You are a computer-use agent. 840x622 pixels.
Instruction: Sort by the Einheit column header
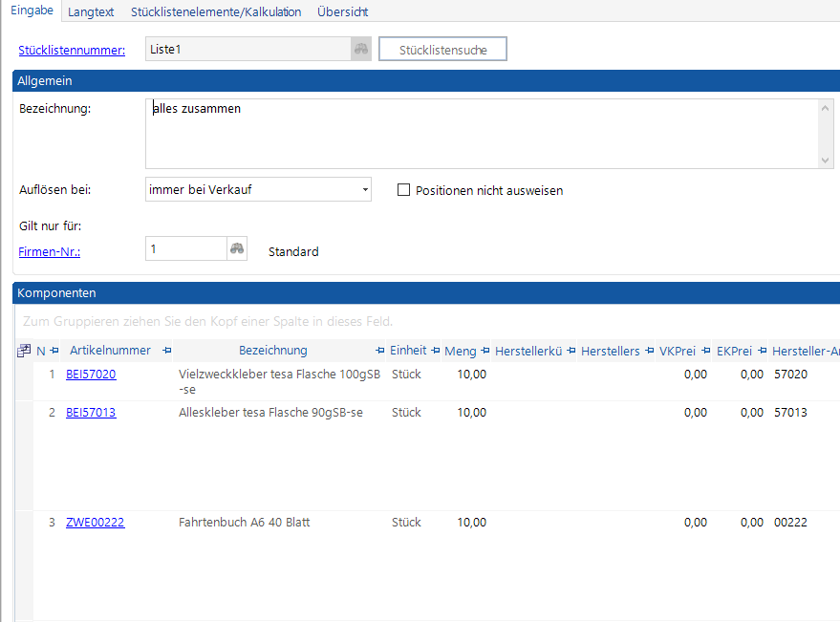pos(408,351)
